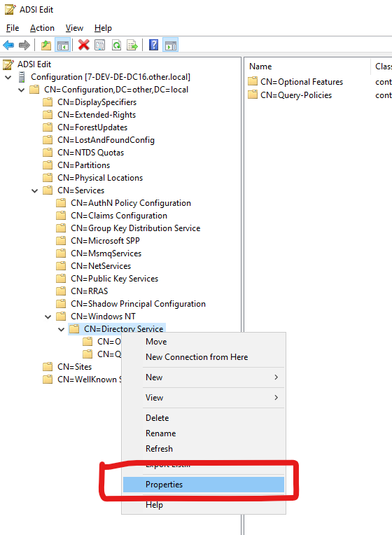Click the Refresh toolbar icon
This screenshot has height=535, width=392.
[116, 45]
